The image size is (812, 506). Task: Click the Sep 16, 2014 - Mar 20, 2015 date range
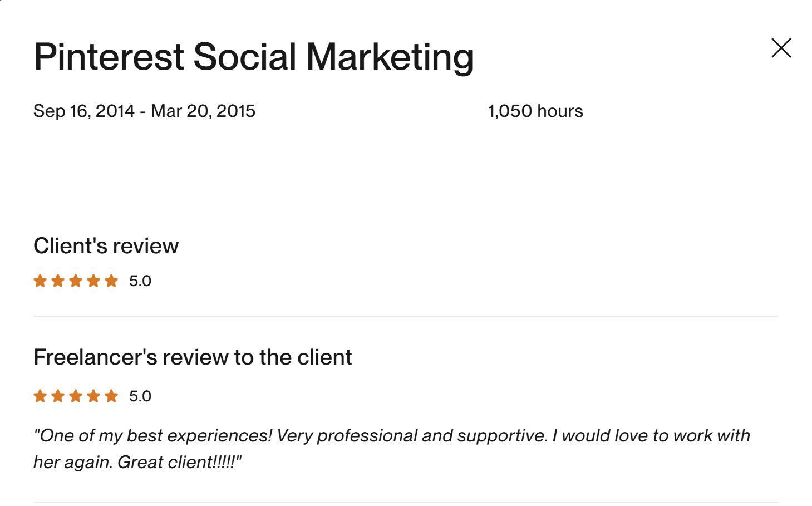coord(144,111)
